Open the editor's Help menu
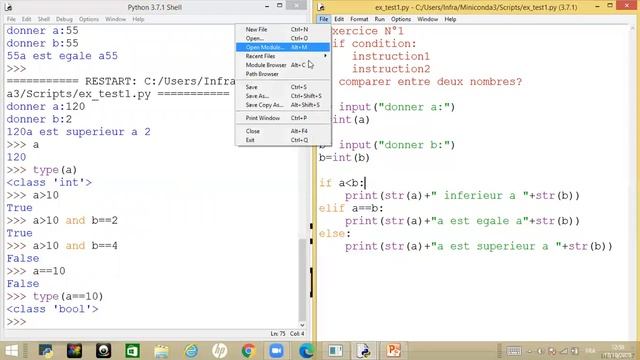Image resolution: width=640 pixels, height=360 pixels. tap(450, 19)
